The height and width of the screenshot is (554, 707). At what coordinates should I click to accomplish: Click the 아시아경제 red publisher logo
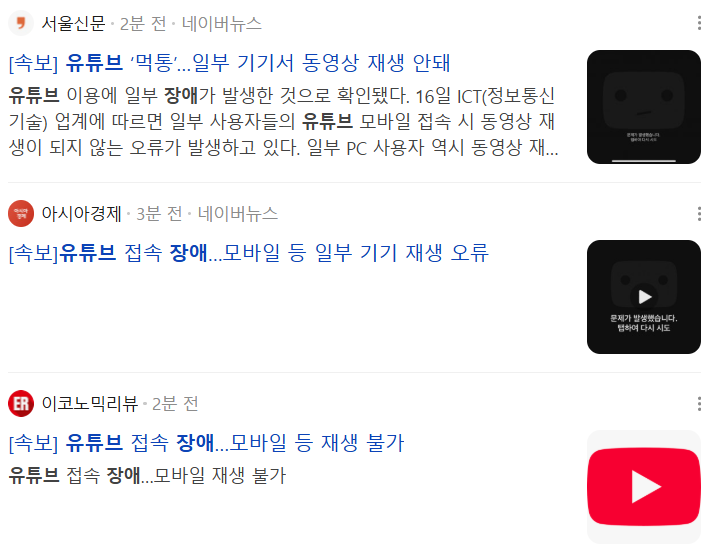click(21, 213)
